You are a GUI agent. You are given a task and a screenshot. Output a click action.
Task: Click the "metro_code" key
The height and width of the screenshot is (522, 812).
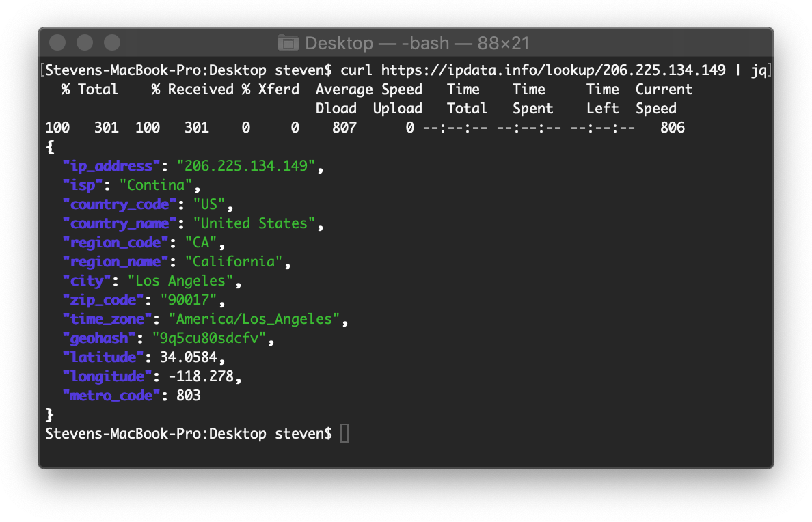tap(111, 396)
